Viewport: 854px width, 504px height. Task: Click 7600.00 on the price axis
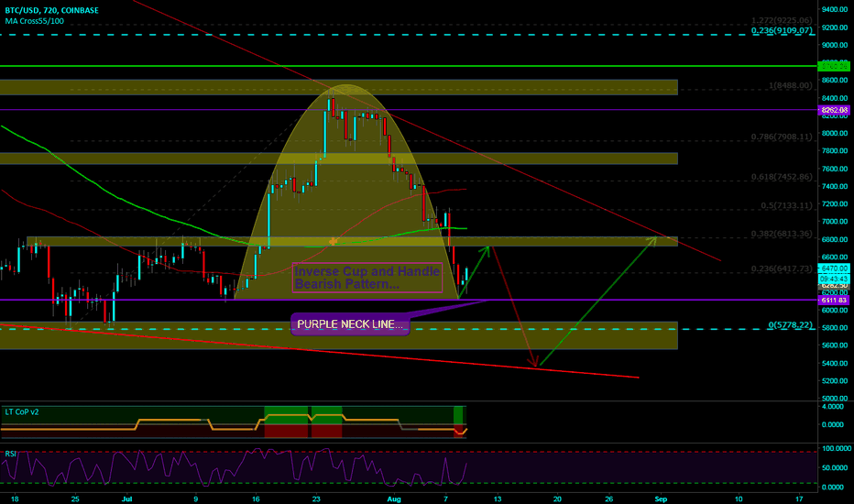click(835, 169)
